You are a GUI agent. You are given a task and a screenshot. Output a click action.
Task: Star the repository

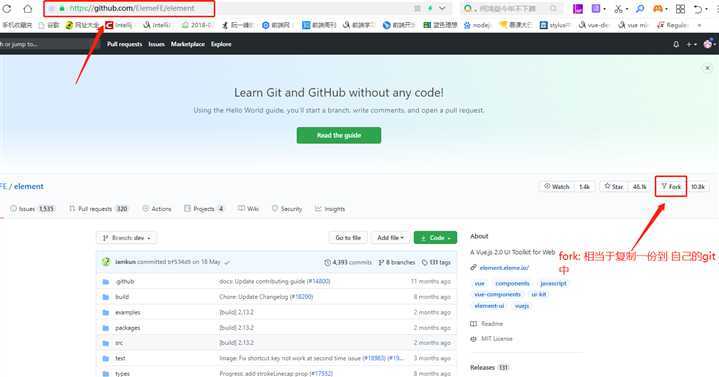tap(614, 187)
